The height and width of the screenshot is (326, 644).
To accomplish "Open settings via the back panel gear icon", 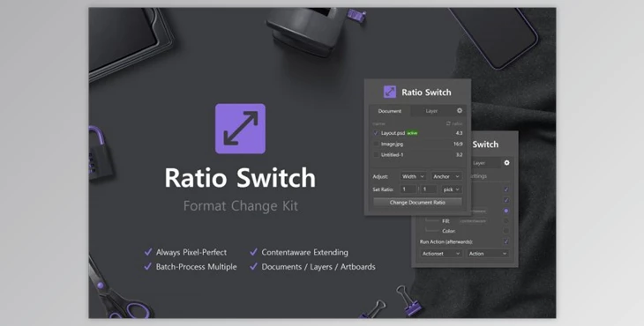I will click(507, 163).
